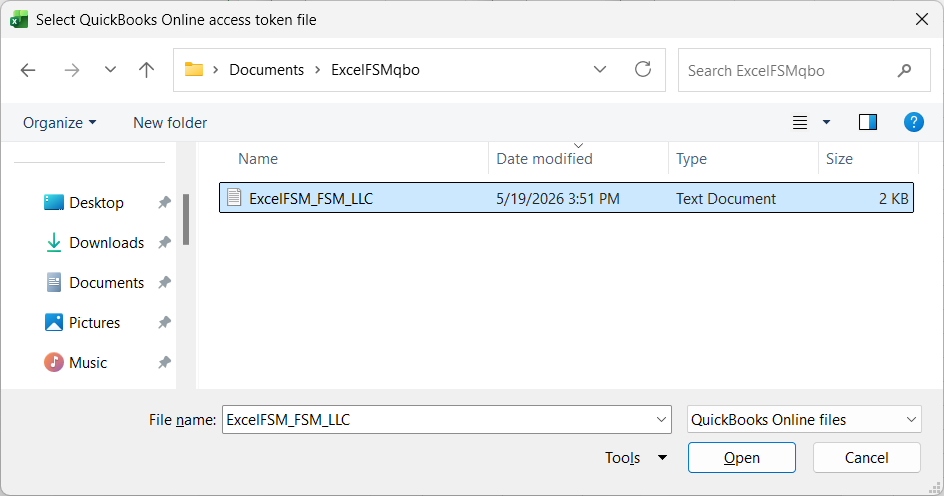Image resolution: width=944 pixels, height=496 pixels.
Task: Expand the chevron before ExcelFSMqbo in the path
Action: click(318, 70)
